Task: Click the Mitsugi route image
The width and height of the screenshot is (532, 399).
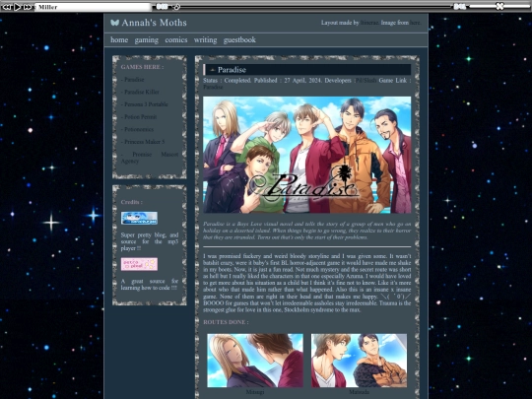Action: pyautogui.click(x=255, y=361)
